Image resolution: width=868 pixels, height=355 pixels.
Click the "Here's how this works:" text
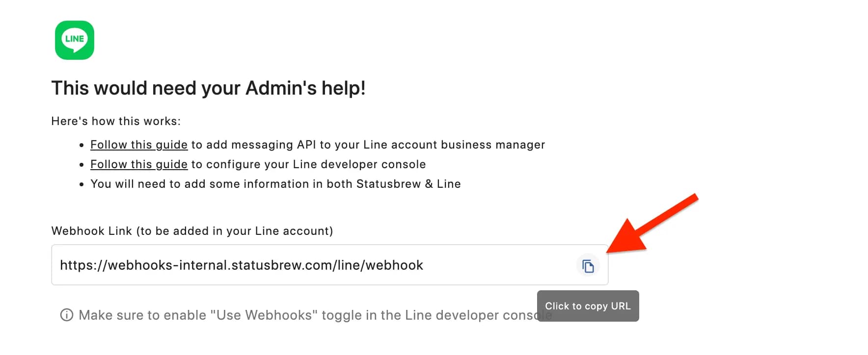[116, 121]
